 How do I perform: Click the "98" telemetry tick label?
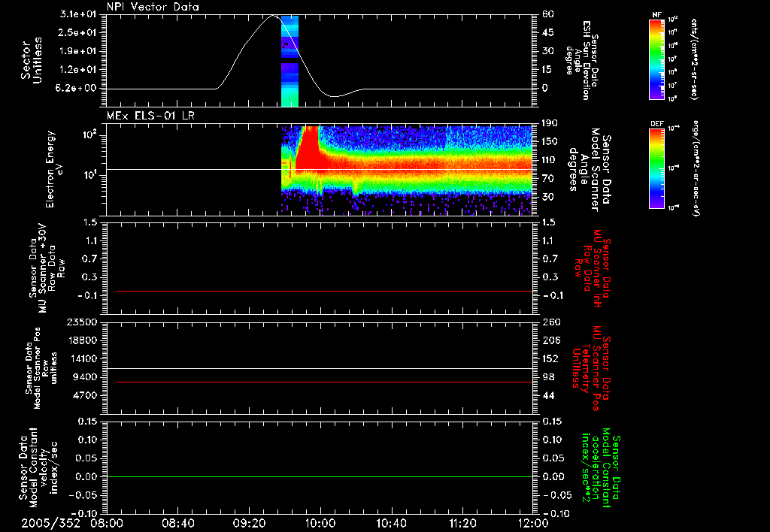tap(548, 377)
